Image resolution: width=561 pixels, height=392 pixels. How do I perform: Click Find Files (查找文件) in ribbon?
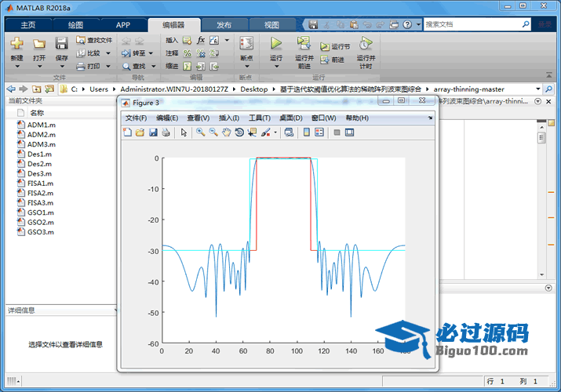pos(94,40)
